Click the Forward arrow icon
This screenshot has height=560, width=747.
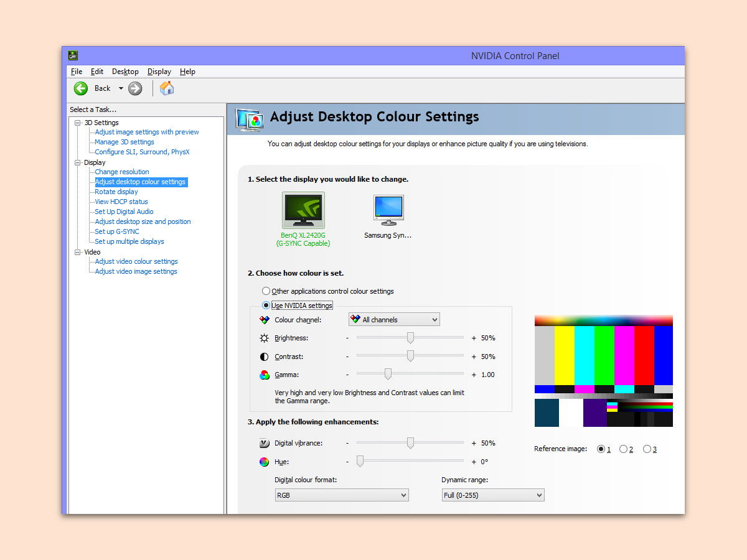(135, 88)
